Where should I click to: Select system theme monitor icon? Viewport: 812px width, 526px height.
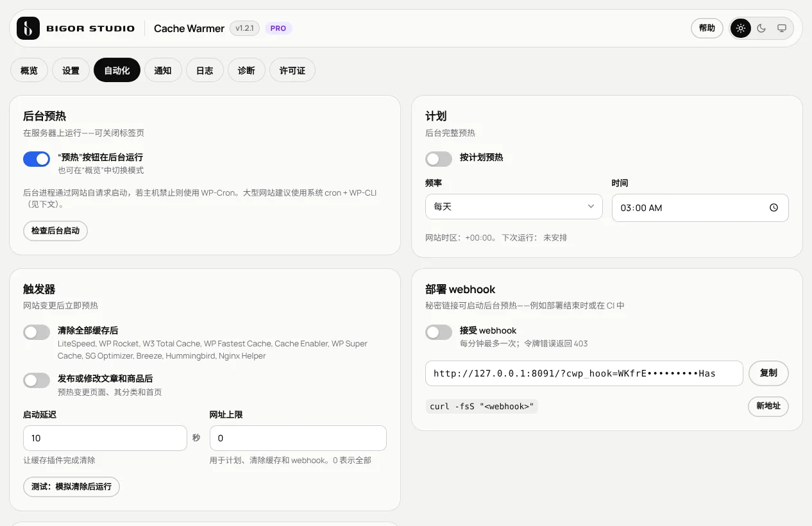click(782, 28)
